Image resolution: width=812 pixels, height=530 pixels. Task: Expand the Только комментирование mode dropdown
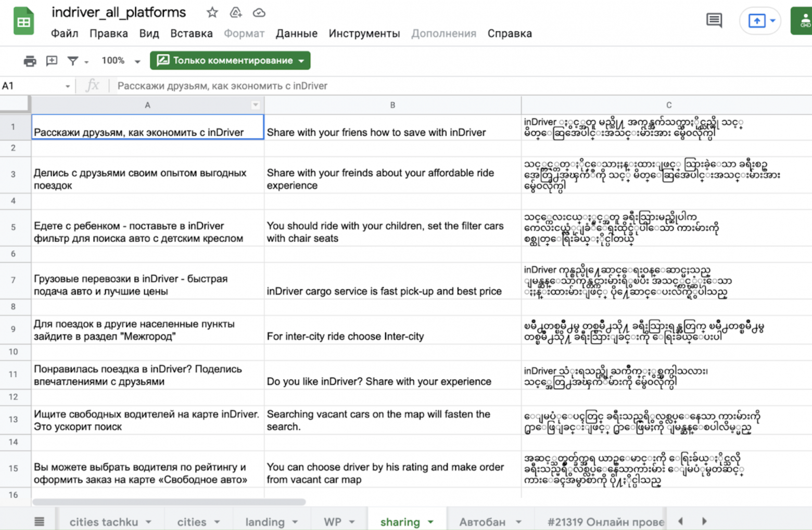coord(301,61)
